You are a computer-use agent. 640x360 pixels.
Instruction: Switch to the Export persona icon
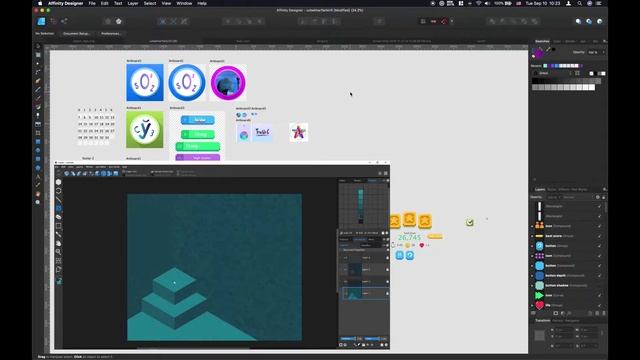(x=64, y=21)
